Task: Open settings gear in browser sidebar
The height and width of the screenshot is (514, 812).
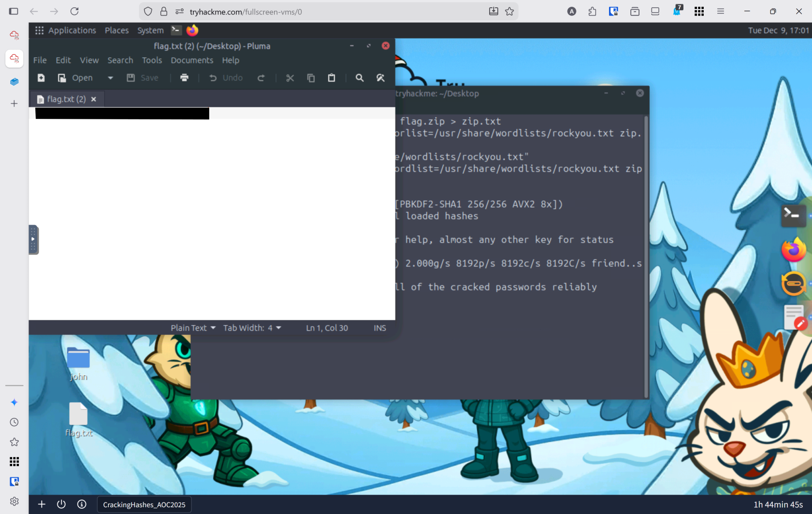Action: pyautogui.click(x=14, y=501)
